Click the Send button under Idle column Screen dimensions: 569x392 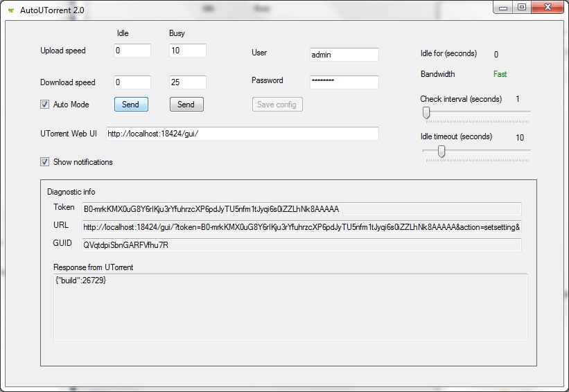[x=131, y=105]
